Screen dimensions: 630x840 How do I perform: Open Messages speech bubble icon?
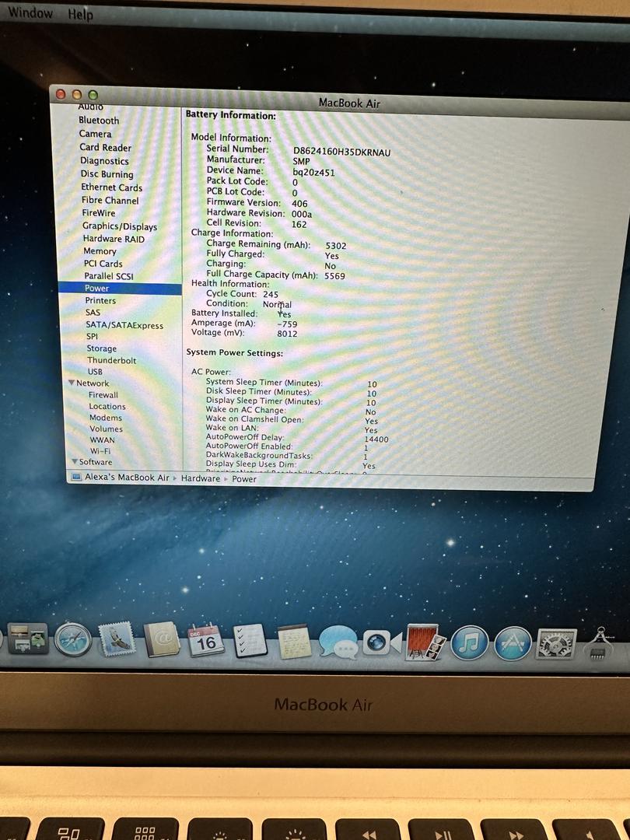point(338,642)
